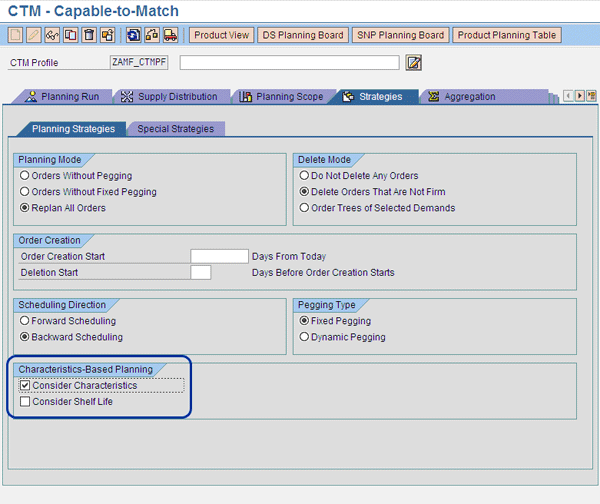Enable the Consider Shelf Life checkbox
600x504 pixels.
click(24, 401)
